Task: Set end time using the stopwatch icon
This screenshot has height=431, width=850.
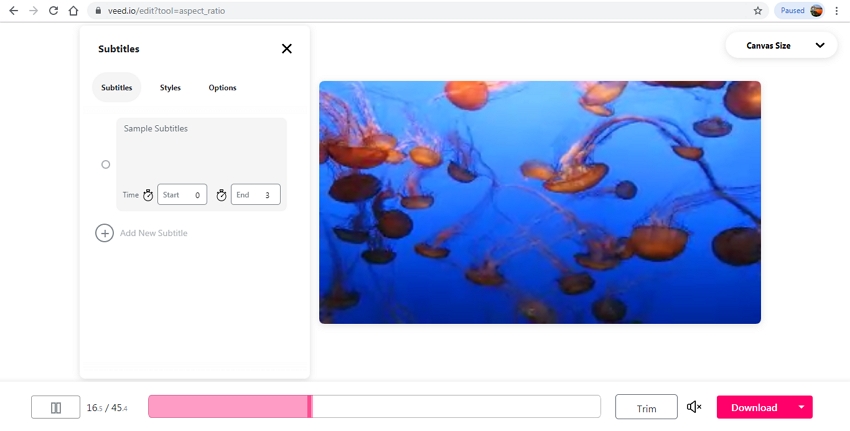Action: click(221, 195)
